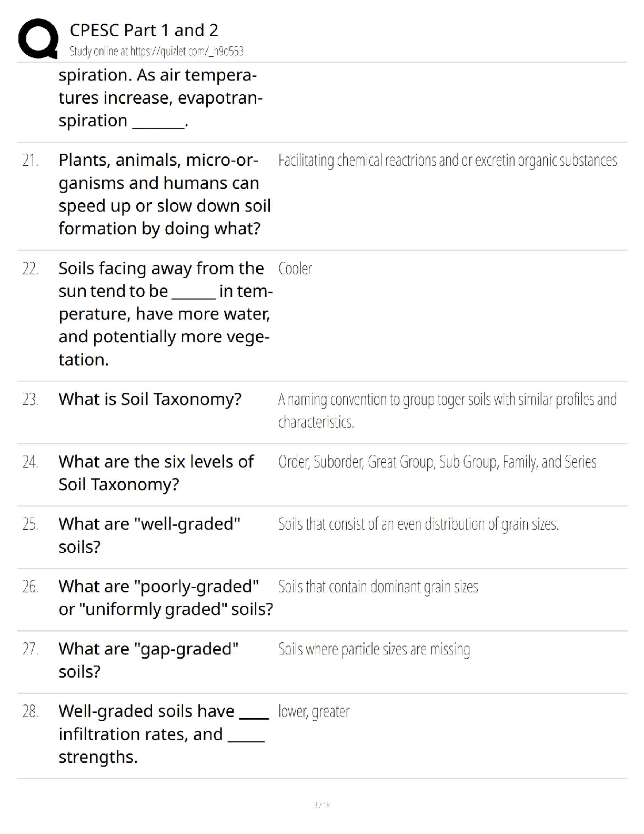The height and width of the screenshot is (834, 644).
Task: Click the CPESC Part 1 and 2 title
Action: pyautogui.click(x=144, y=30)
